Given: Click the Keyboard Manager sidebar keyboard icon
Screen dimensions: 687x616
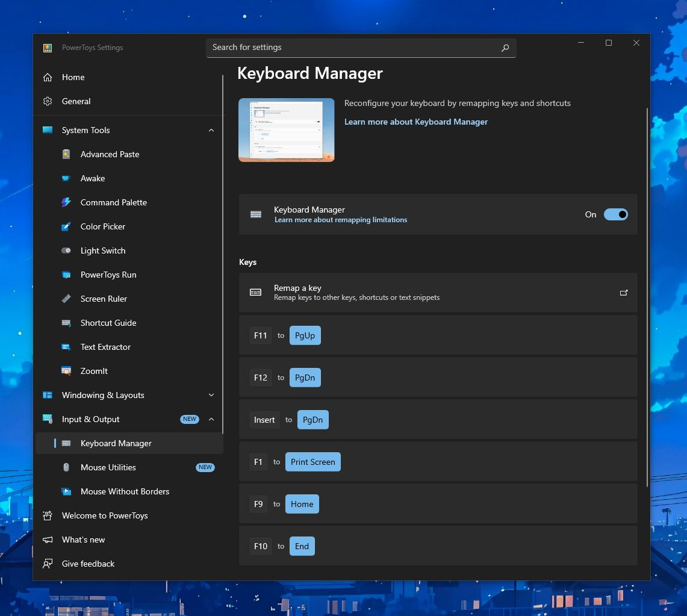Looking at the screenshot, I should click(x=66, y=443).
